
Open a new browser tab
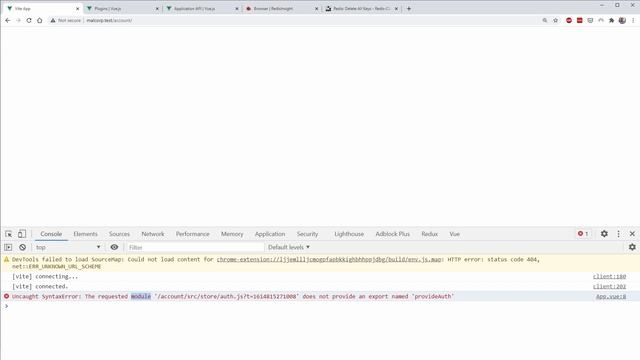[409, 9]
